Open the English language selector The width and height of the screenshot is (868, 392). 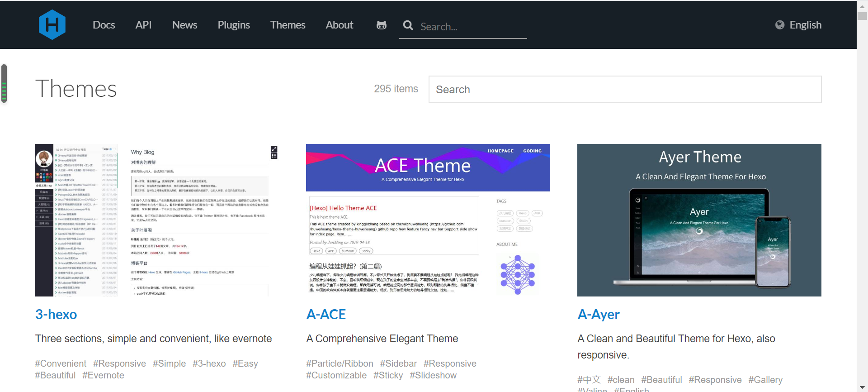pyautogui.click(x=805, y=25)
